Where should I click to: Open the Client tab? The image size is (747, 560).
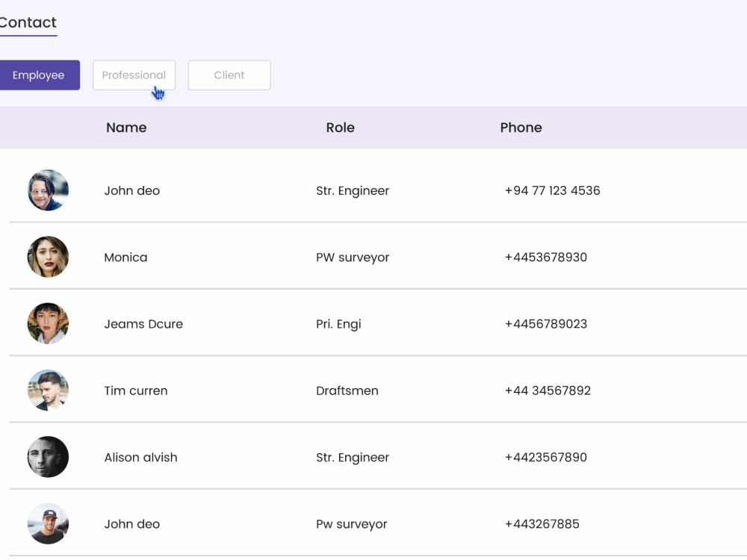click(x=229, y=75)
